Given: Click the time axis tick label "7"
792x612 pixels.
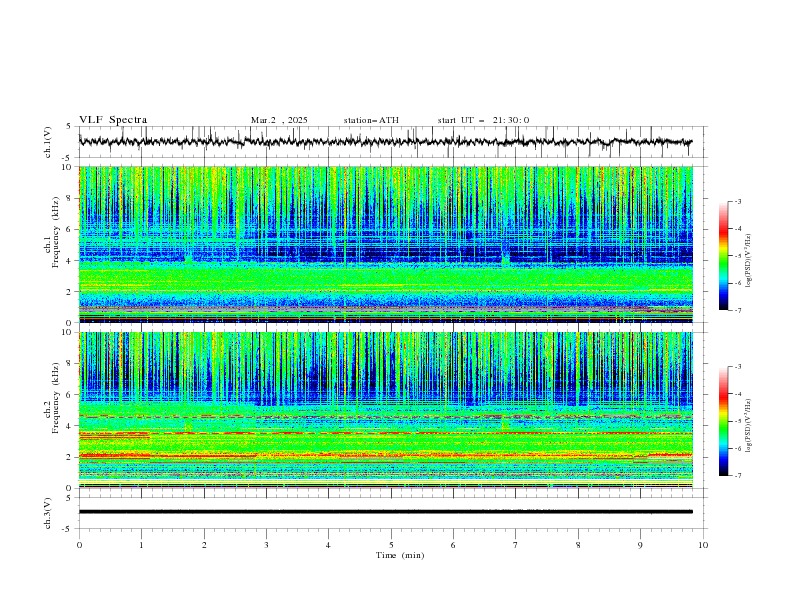Looking at the screenshot, I should point(516,545).
